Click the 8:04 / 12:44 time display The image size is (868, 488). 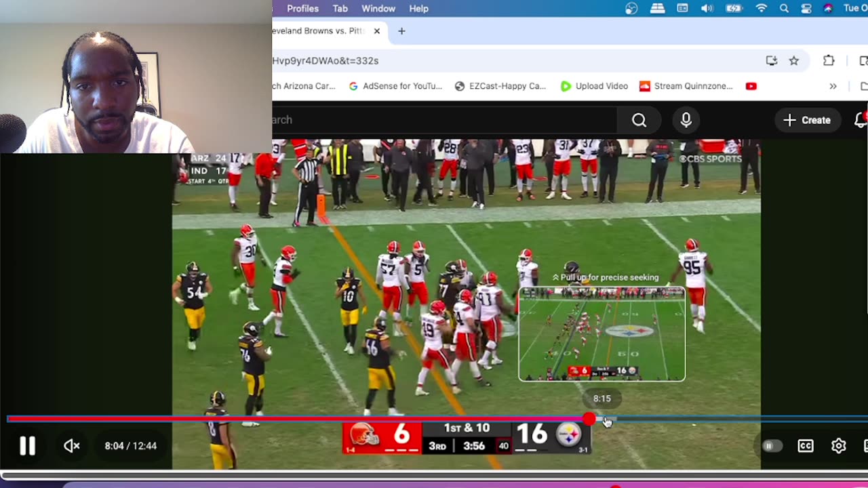click(x=131, y=446)
